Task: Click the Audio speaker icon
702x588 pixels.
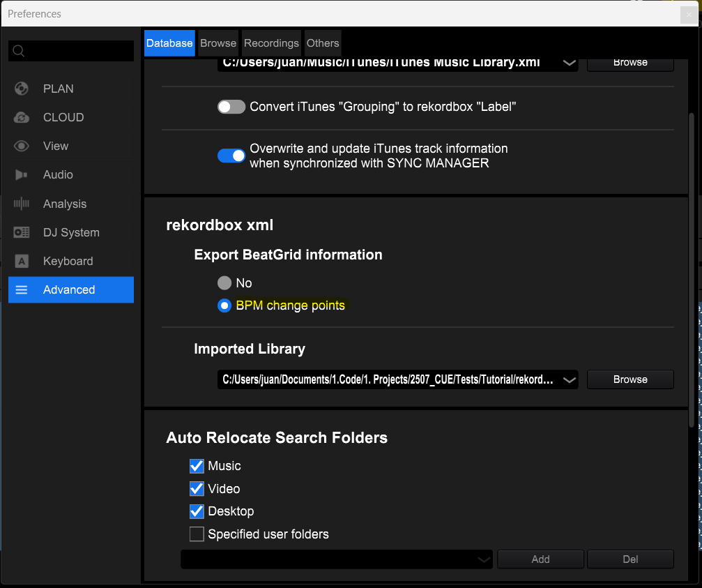Action: tap(22, 175)
